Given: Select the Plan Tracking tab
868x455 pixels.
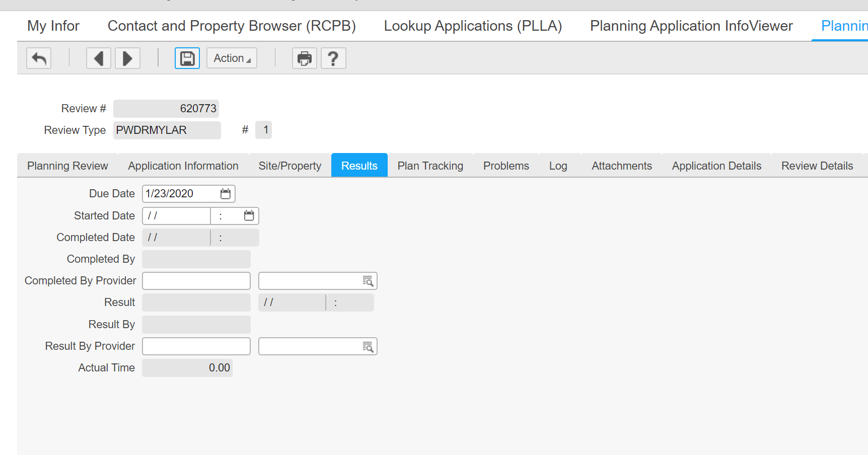Looking at the screenshot, I should pyautogui.click(x=430, y=166).
